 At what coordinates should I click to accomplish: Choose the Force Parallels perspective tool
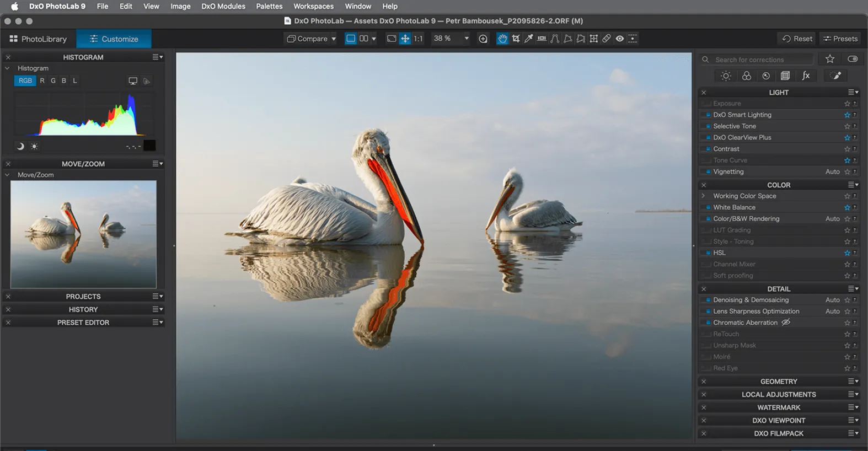coord(555,39)
